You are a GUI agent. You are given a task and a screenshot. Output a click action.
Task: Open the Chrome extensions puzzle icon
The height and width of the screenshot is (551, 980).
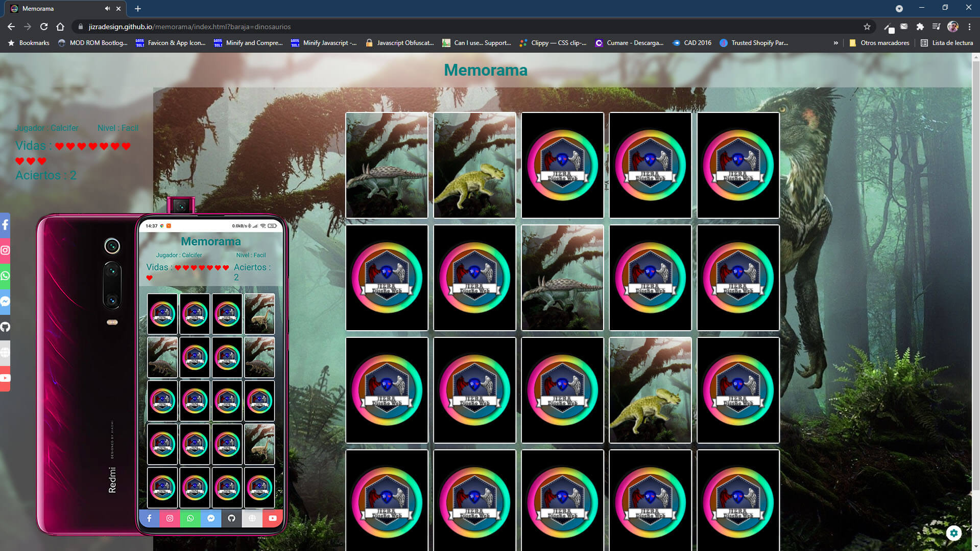[x=920, y=27]
